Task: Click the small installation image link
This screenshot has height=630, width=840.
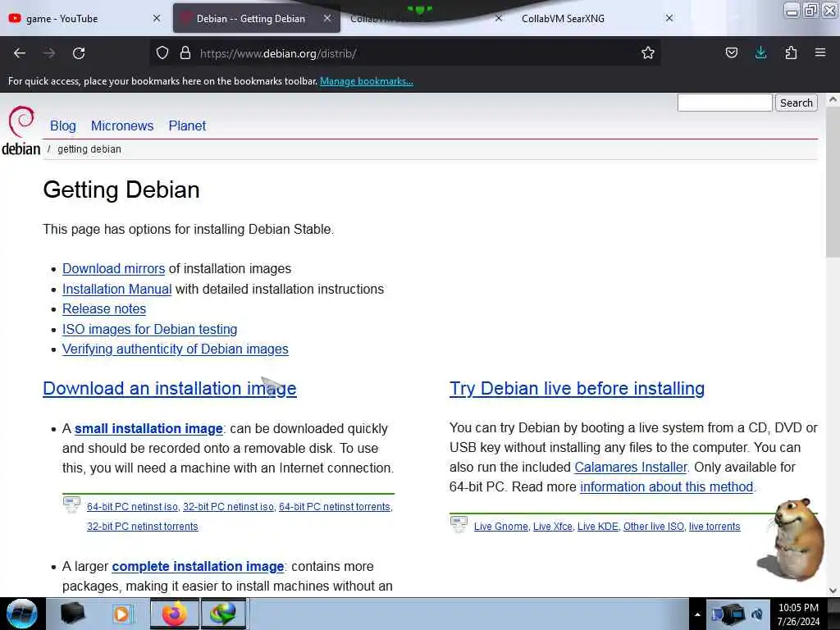Action: [148, 428]
